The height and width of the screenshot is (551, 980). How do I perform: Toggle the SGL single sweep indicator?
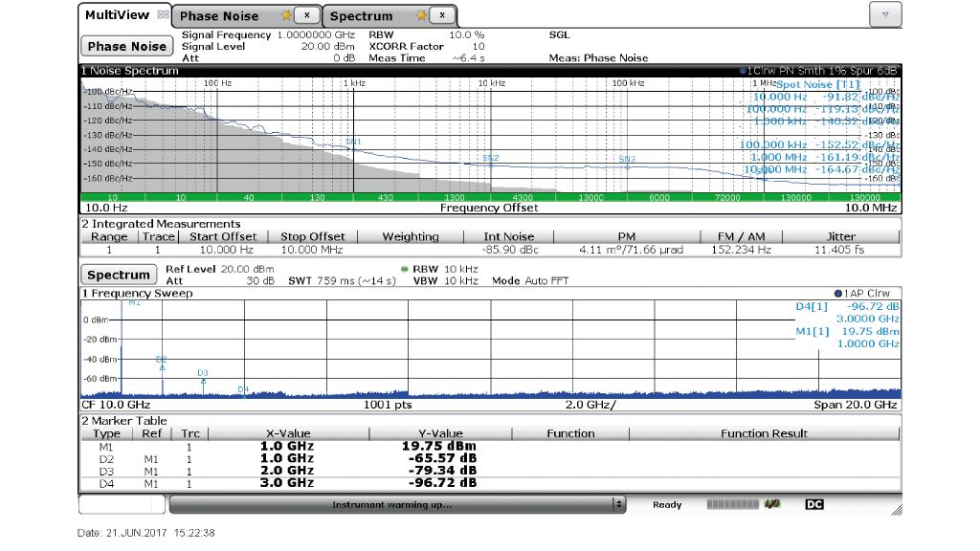coord(558,34)
